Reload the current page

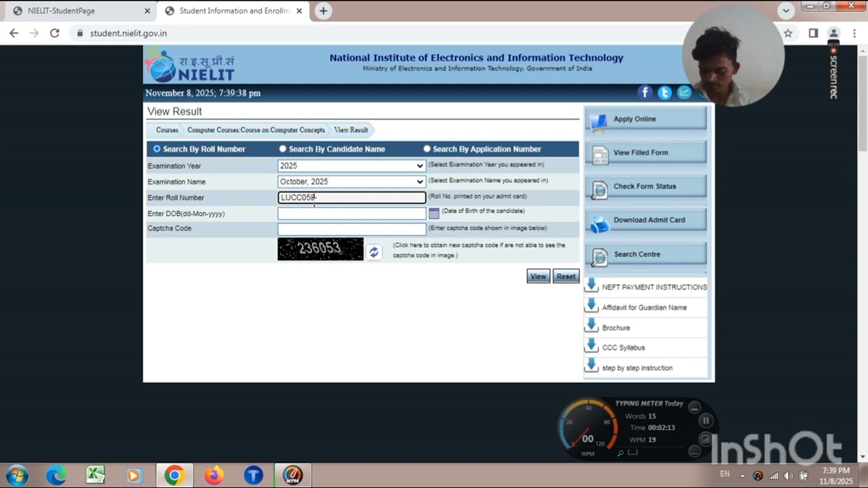pyautogui.click(x=55, y=33)
